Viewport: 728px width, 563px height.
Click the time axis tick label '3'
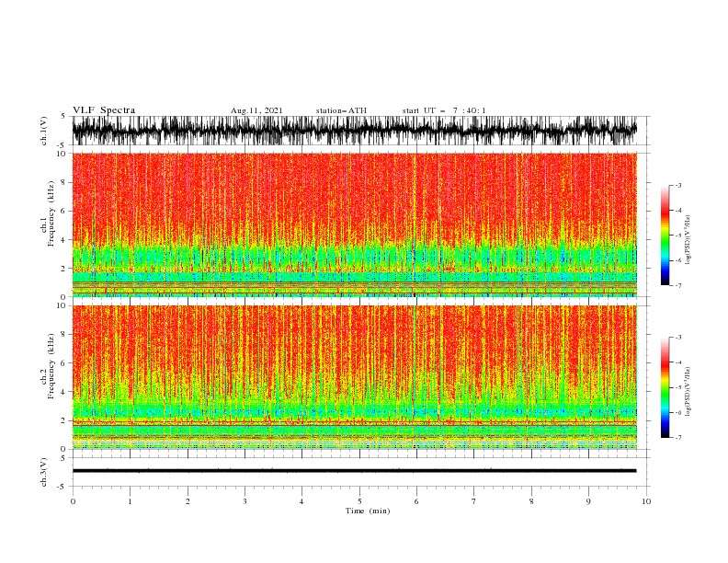pos(245,501)
